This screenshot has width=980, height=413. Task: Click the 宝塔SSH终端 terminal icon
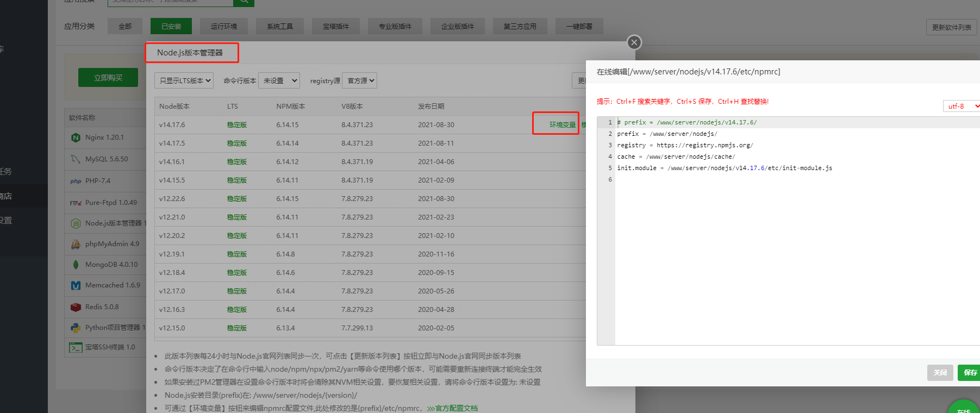pyautogui.click(x=76, y=347)
